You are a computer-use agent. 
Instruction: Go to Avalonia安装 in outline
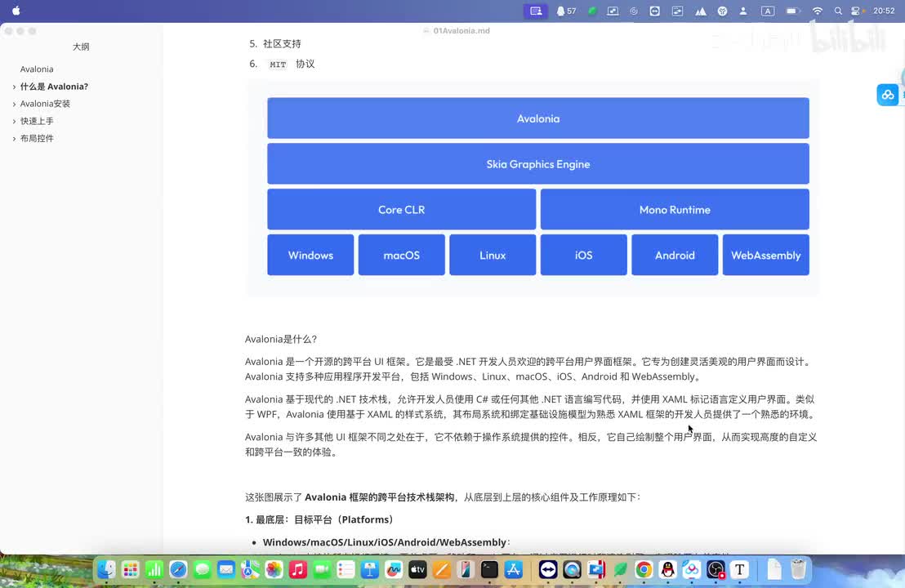45,104
